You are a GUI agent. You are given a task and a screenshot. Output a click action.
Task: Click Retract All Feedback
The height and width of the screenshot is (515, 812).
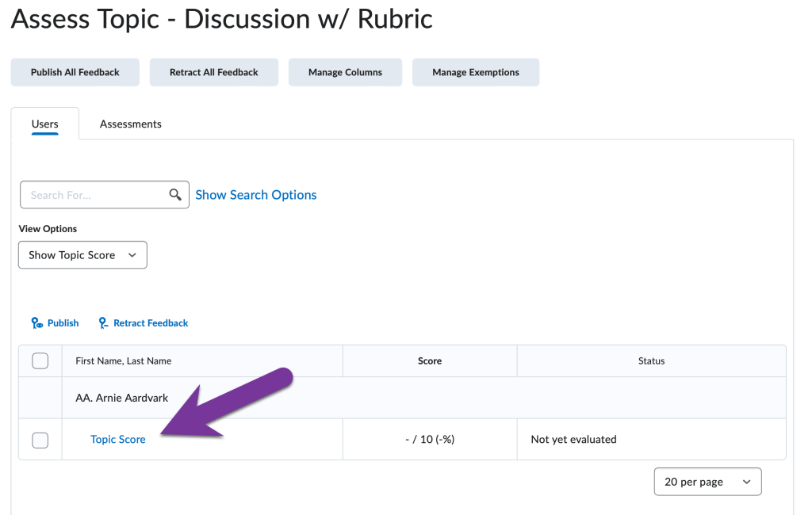click(x=213, y=71)
